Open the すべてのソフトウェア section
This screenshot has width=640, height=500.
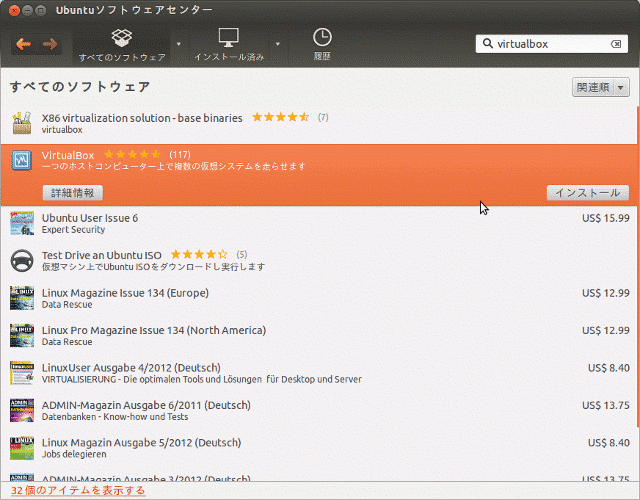[x=122, y=45]
